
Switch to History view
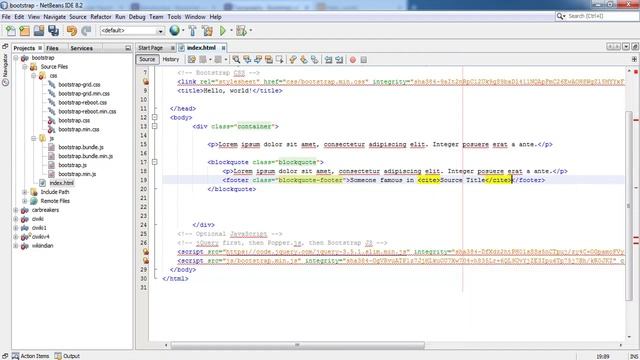[x=171, y=60]
